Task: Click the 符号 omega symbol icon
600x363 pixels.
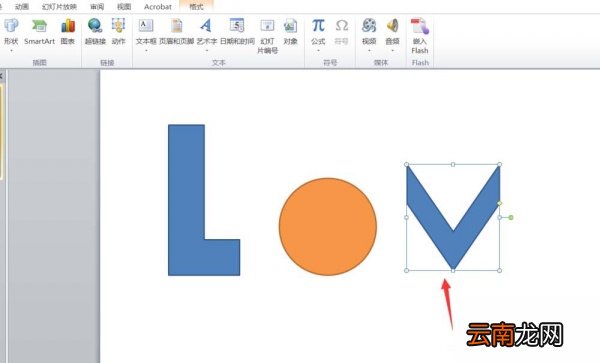Action: (x=341, y=26)
